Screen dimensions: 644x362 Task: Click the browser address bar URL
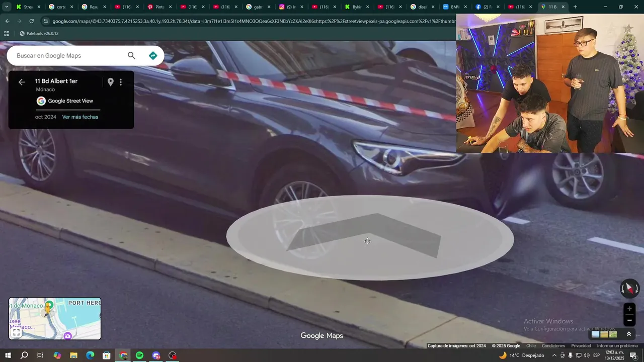coord(254,21)
